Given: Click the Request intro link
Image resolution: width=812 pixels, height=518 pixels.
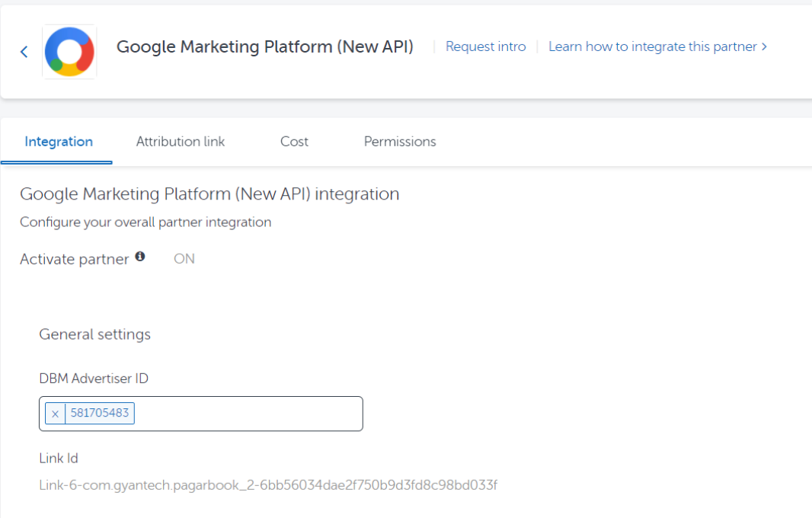Looking at the screenshot, I should pos(485,47).
